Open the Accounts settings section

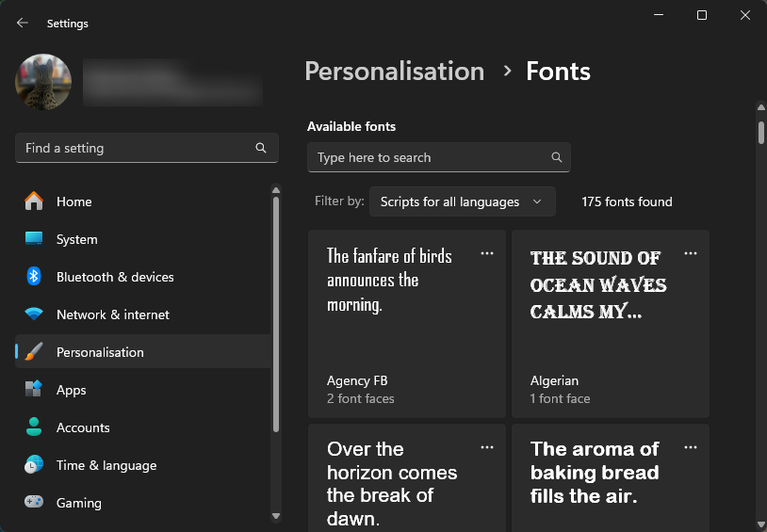(x=83, y=427)
